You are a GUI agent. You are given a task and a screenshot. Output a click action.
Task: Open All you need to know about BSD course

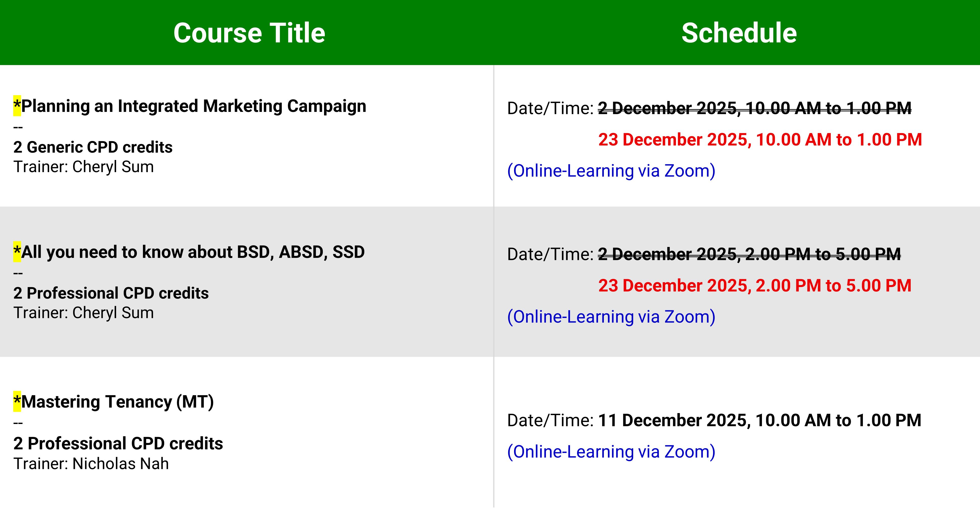pyautogui.click(x=193, y=252)
